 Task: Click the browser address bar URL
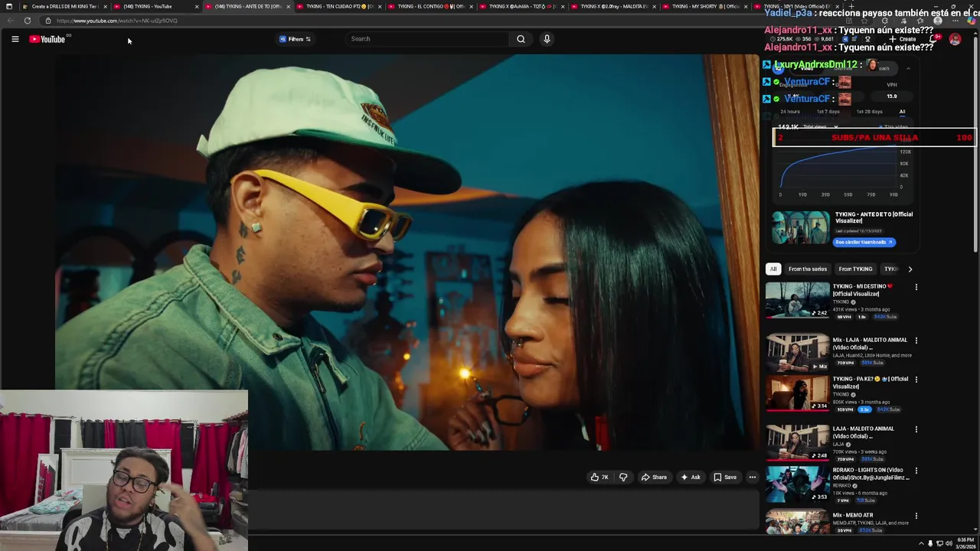116,21
